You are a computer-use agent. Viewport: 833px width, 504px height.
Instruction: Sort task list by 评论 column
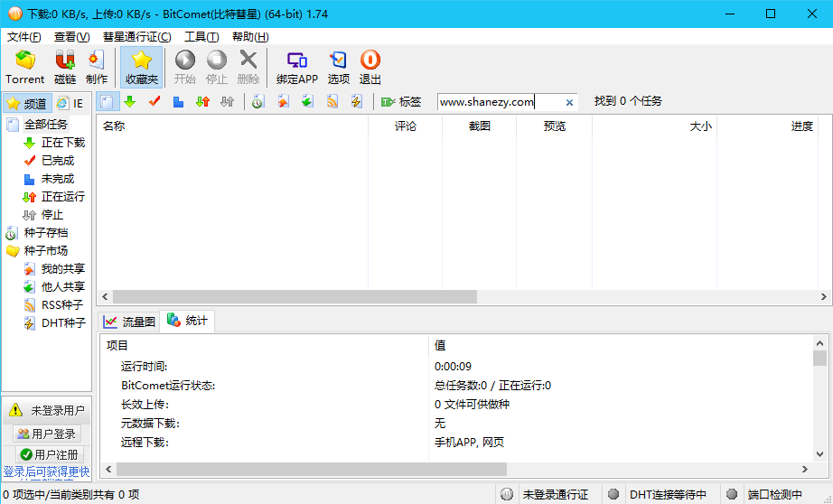[406, 126]
